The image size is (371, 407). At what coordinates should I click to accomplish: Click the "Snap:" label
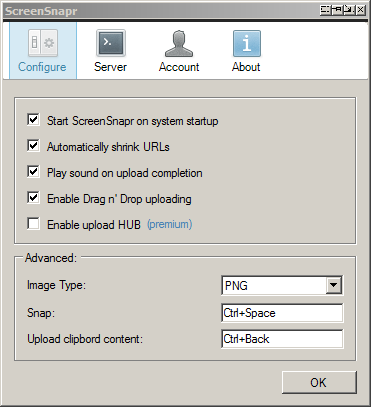(41, 313)
